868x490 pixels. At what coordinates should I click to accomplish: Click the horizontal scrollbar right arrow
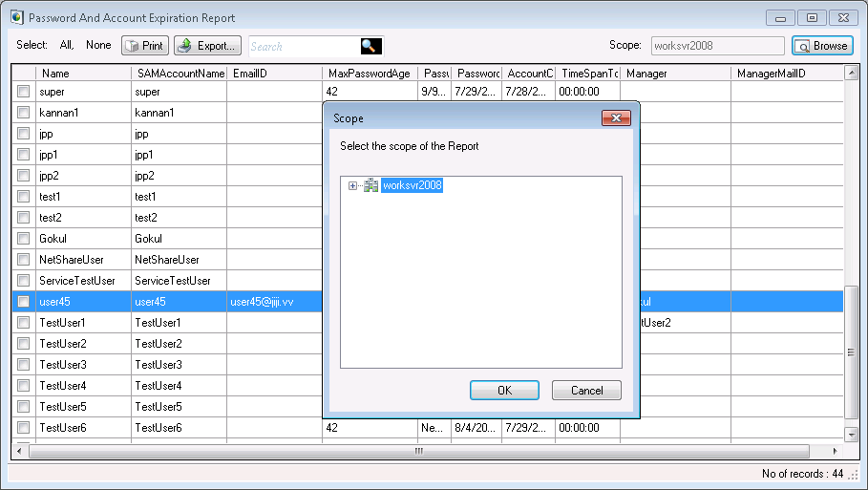pyautogui.click(x=836, y=451)
